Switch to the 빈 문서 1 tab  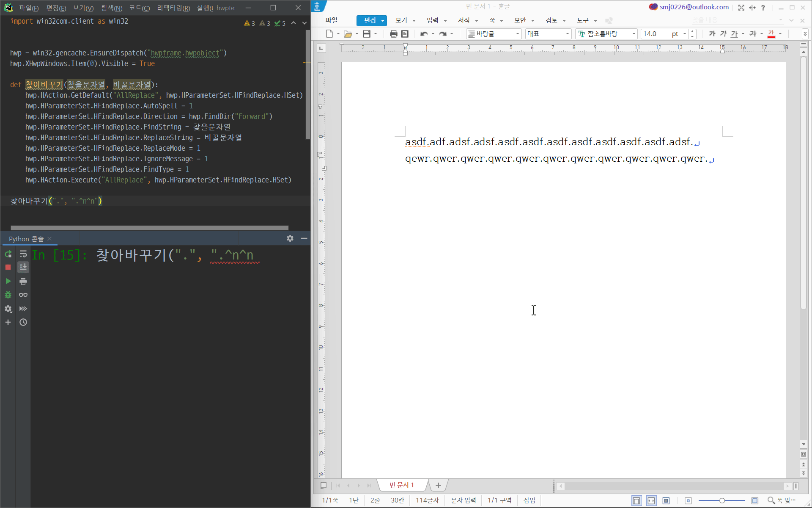[401, 485]
